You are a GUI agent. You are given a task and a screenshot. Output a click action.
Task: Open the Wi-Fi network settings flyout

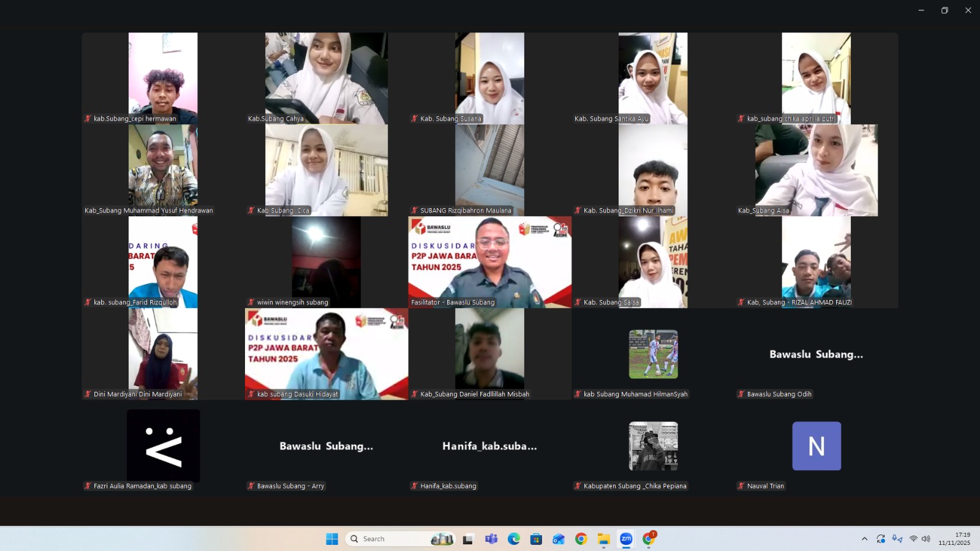point(913,539)
